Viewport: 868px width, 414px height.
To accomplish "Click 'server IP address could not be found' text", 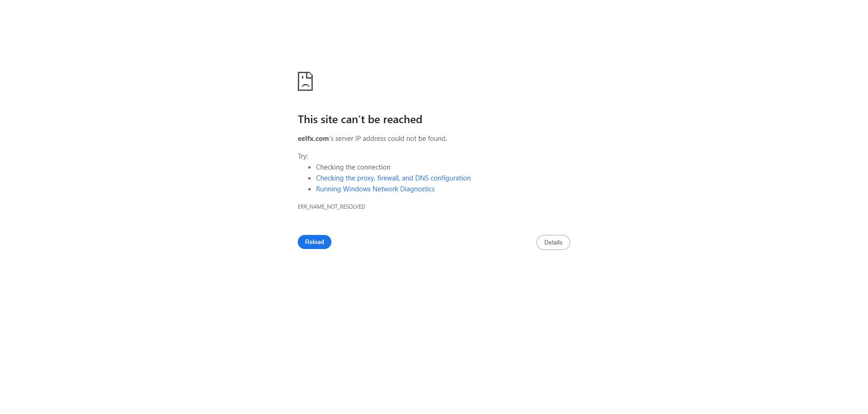I will click(391, 139).
